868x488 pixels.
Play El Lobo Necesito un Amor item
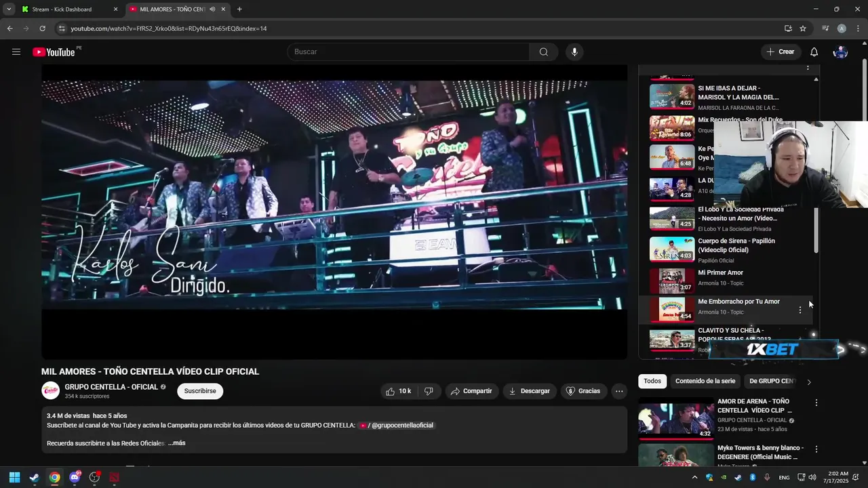(x=731, y=218)
